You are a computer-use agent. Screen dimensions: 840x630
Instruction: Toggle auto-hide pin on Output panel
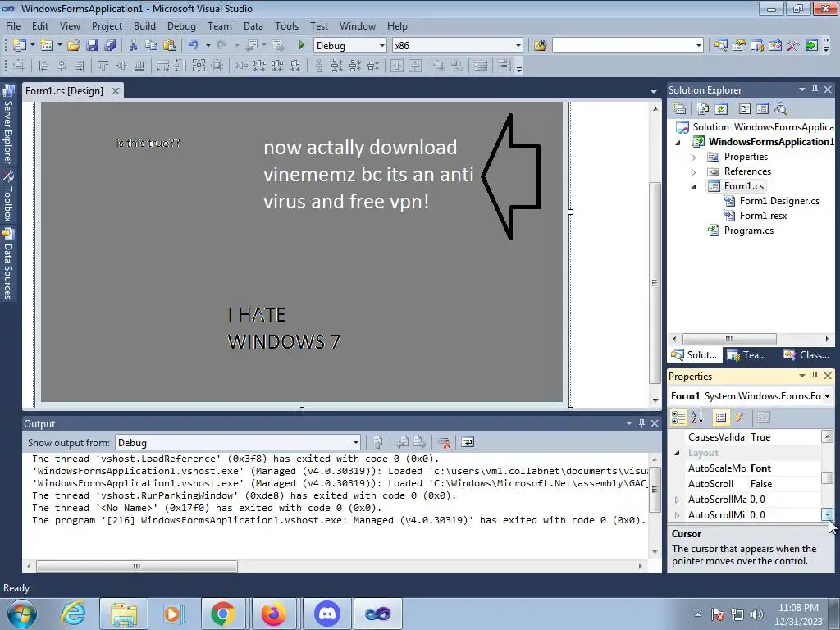(641, 423)
